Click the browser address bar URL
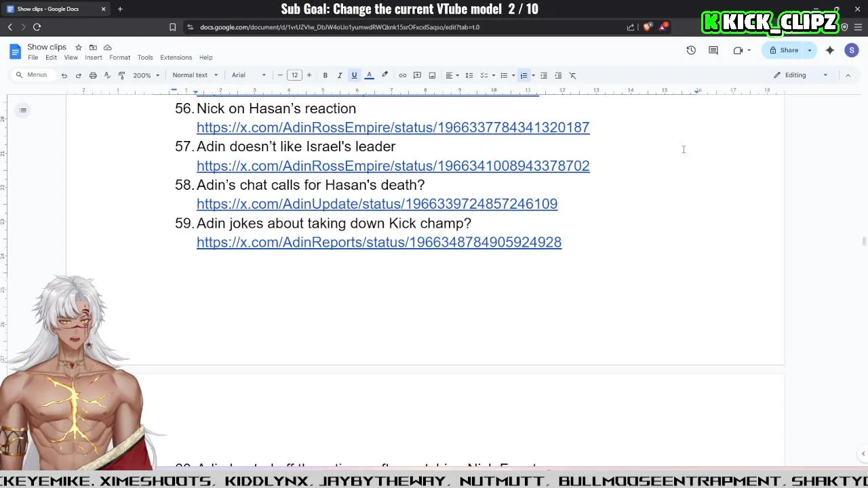 (x=340, y=27)
